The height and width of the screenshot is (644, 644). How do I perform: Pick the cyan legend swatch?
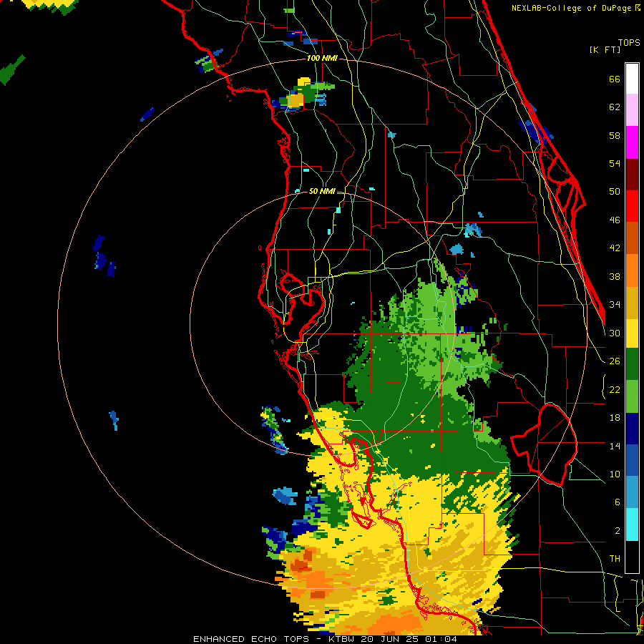click(x=632, y=525)
